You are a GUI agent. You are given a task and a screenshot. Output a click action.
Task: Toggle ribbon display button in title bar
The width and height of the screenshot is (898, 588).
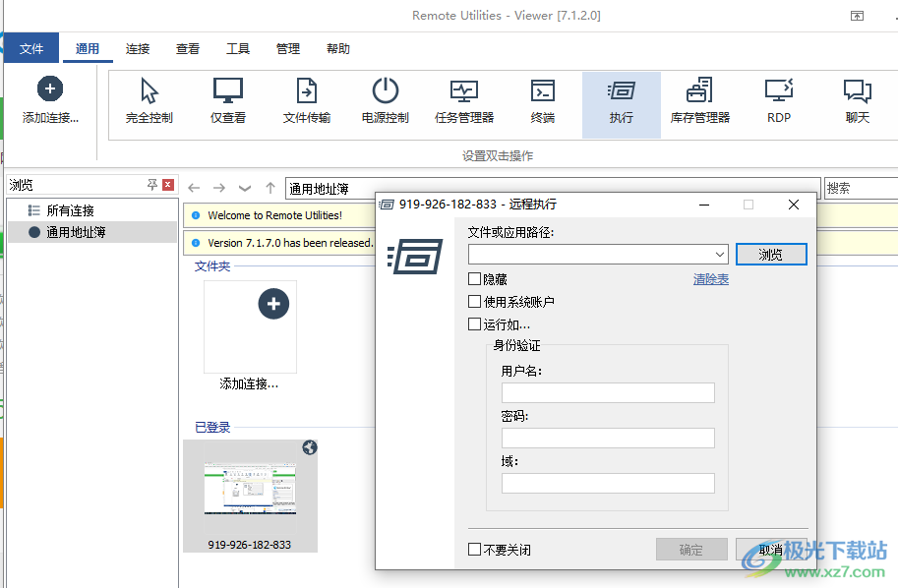[x=857, y=16]
